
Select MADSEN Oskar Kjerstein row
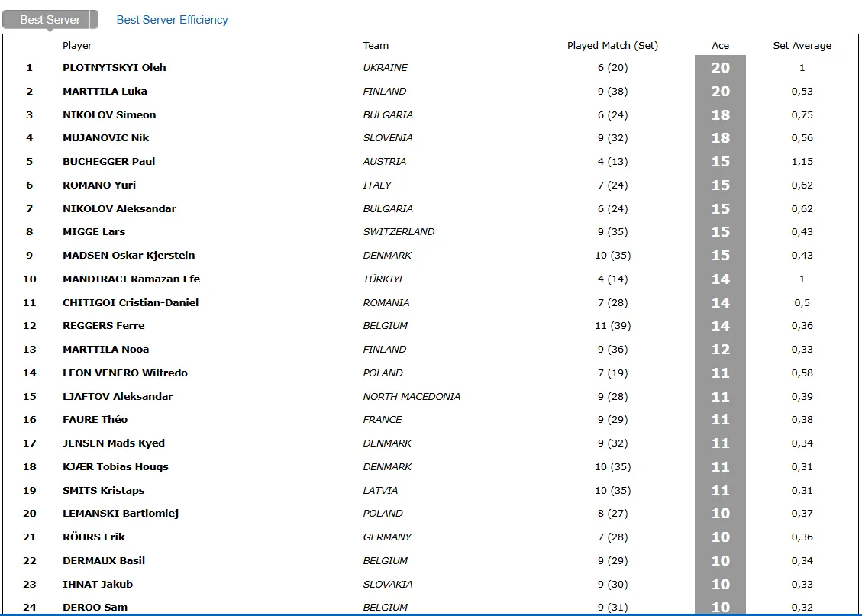pos(431,256)
